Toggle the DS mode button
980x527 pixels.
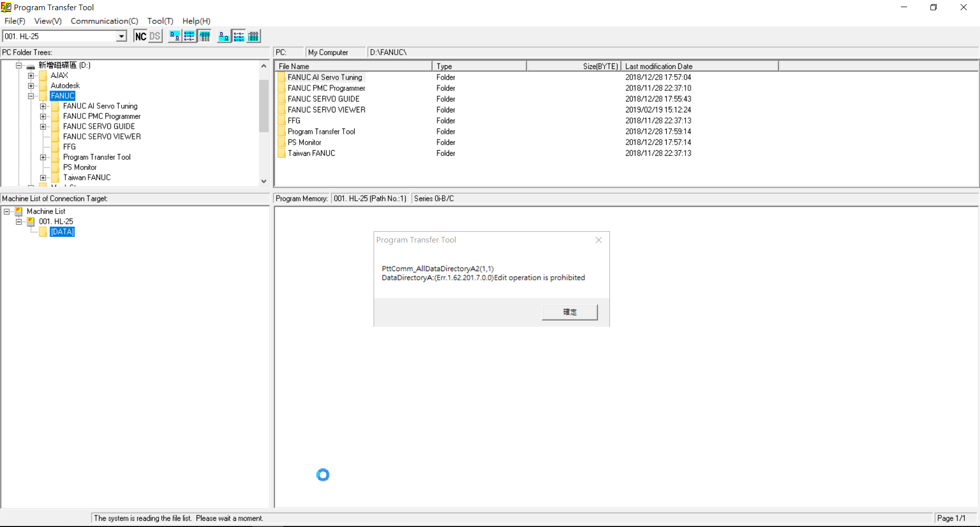pos(155,36)
